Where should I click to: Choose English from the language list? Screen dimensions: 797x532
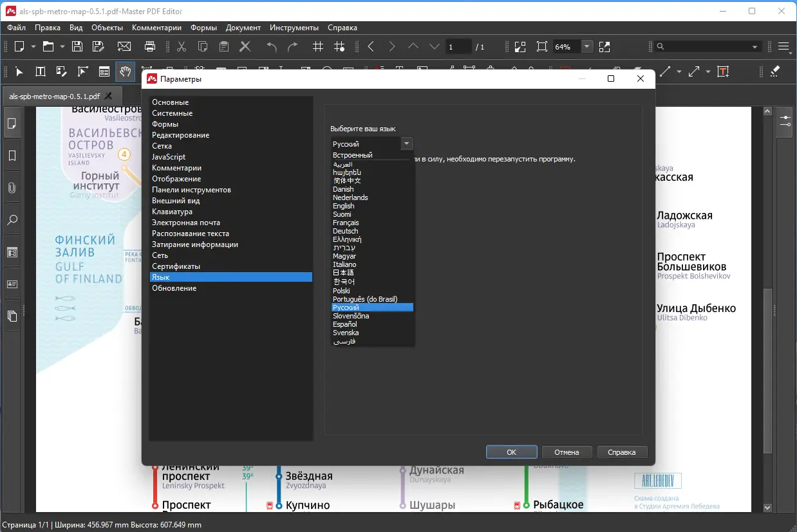point(344,206)
